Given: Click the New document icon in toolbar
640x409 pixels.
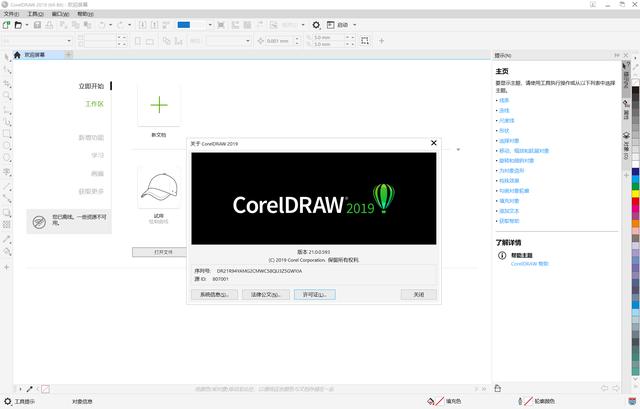Looking at the screenshot, I should 6,25.
